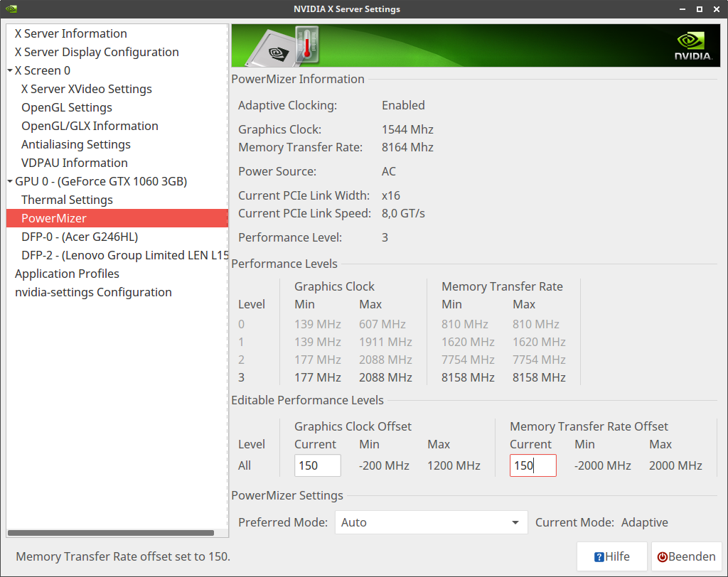Click Memory Transfer Rate value 8164 Mhz

click(x=407, y=148)
